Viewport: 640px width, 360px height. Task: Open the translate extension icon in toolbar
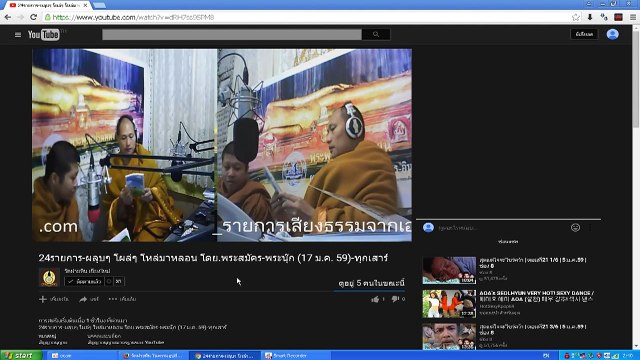point(604,17)
